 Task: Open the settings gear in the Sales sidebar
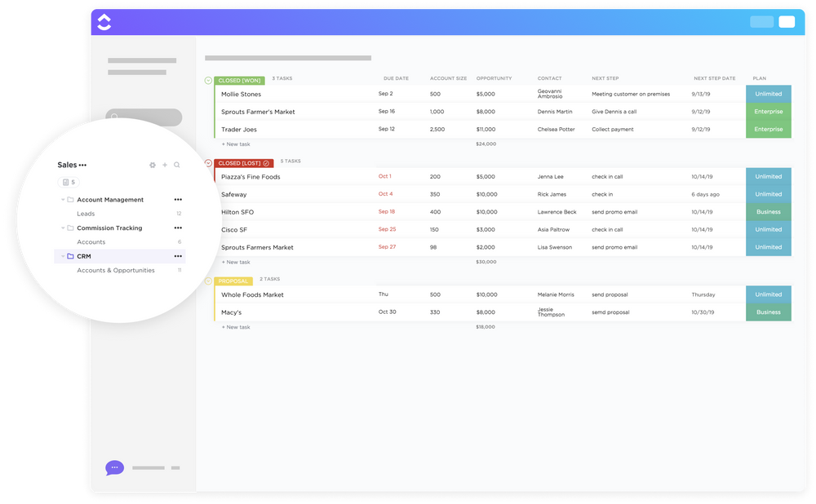(x=153, y=166)
